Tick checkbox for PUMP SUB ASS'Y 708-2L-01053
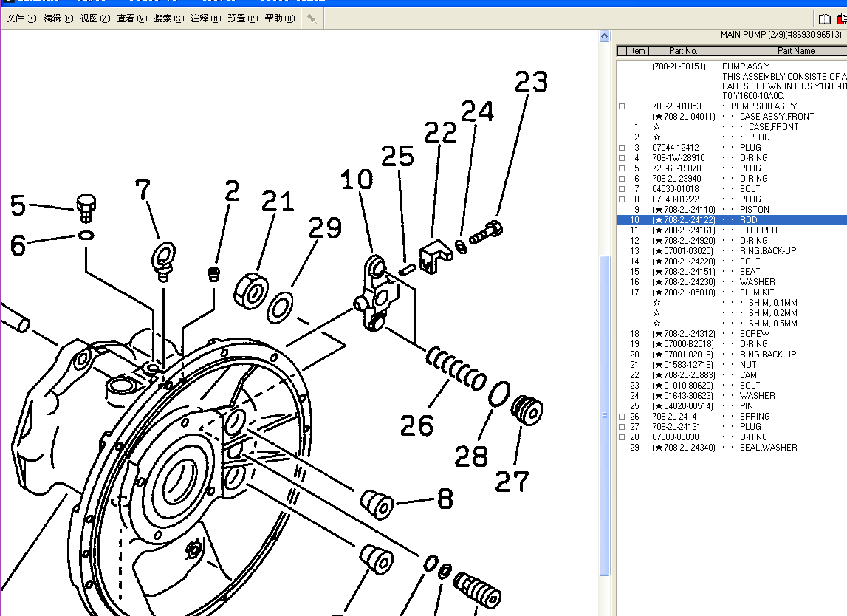Viewport: 847px width, 616px height. tap(622, 106)
